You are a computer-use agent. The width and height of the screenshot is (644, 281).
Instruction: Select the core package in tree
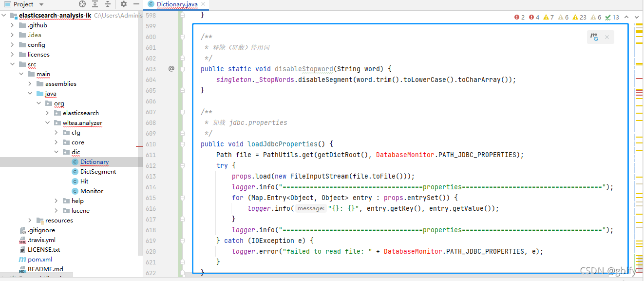coord(78,142)
